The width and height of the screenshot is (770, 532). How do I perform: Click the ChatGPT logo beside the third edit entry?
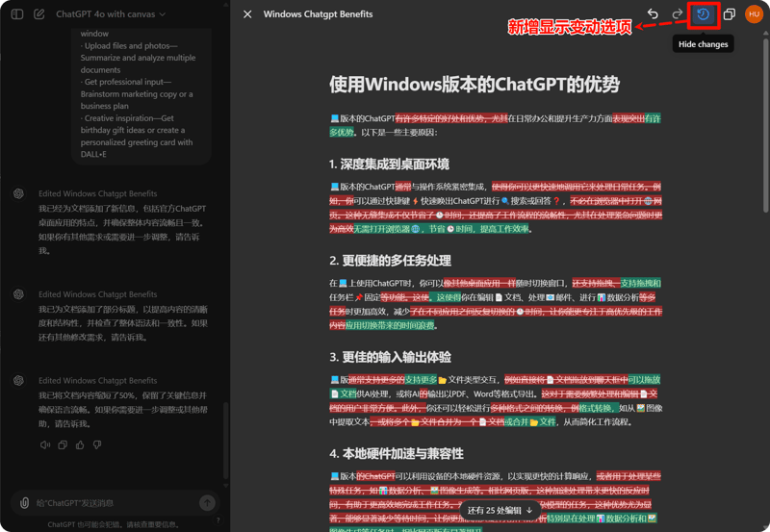18,380
